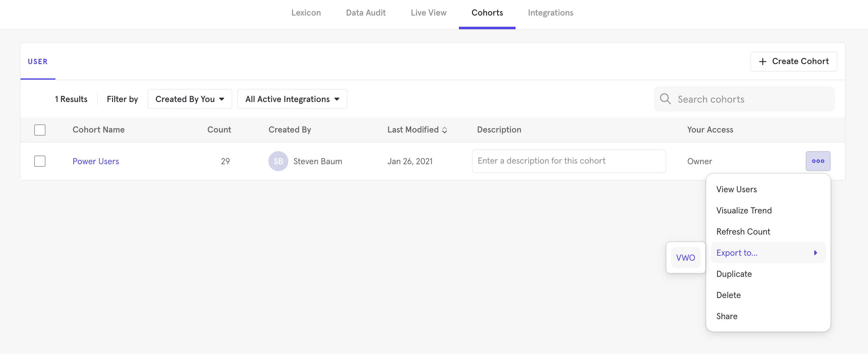This screenshot has width=868, height=354.
Task: Focus the Search cohorts field
Action: point(752,99)
